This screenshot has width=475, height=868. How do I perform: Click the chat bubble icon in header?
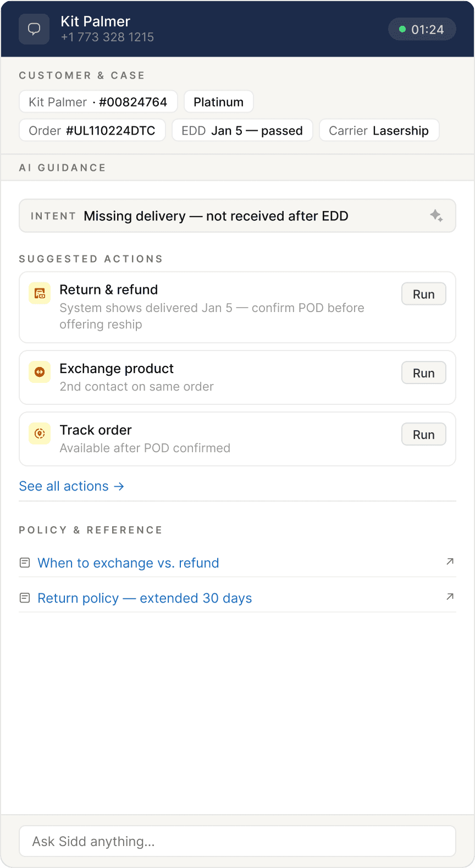click(x=34, y=29)
